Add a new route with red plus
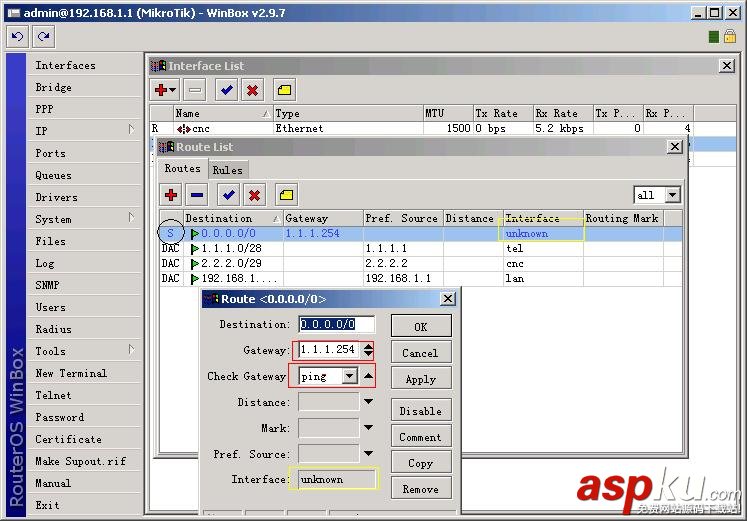This screenshot has height=521, width=747. point(171,195)
